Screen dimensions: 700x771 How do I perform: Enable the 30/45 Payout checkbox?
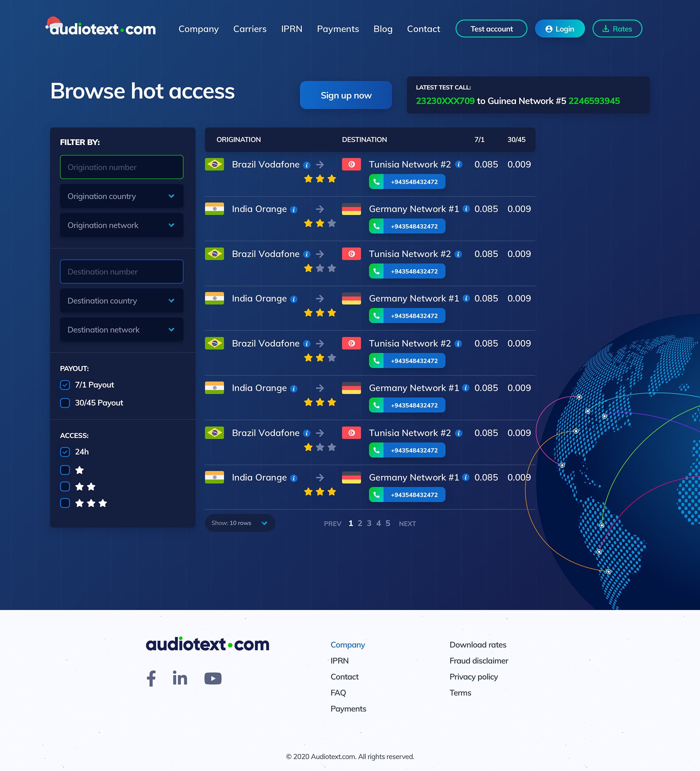[x=65, y=403]
